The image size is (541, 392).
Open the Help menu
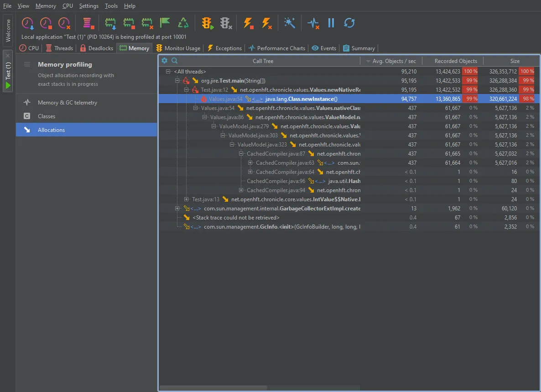[x=130, y=6]
